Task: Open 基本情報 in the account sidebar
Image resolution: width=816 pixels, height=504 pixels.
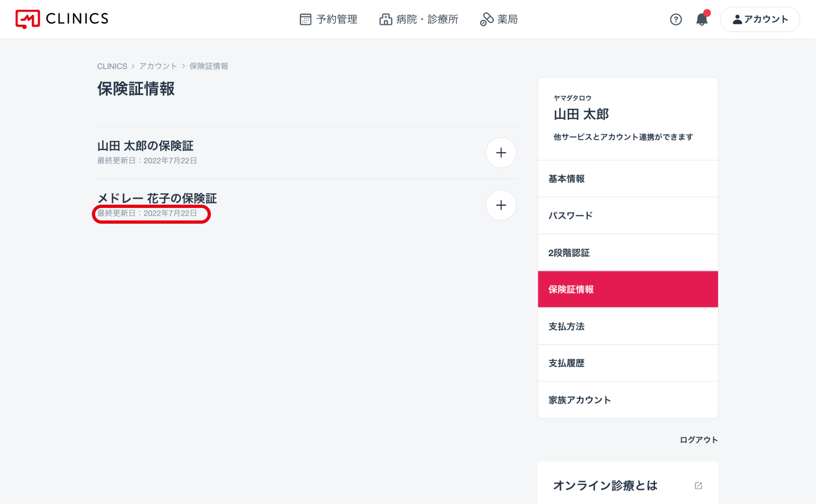Action: tap(628, 178)
